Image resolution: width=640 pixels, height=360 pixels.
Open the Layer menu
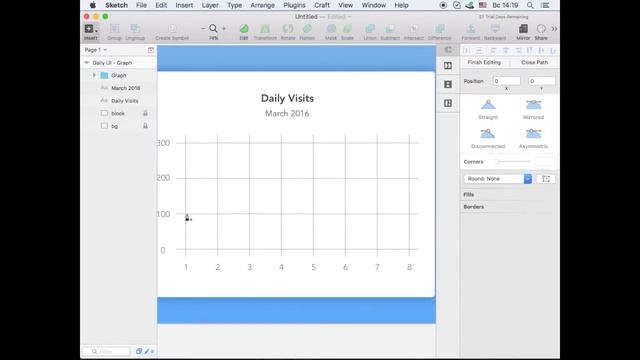click(x=210, y=5)
